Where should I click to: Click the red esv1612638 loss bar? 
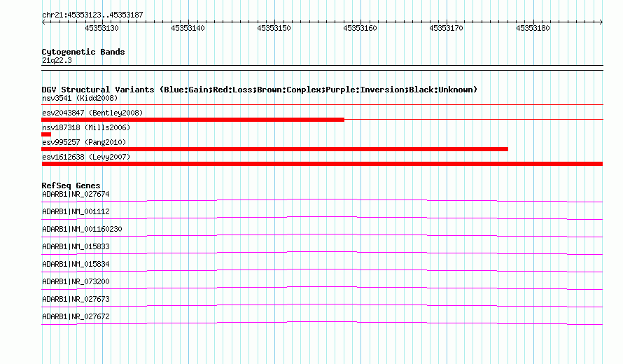pos(322,164)
